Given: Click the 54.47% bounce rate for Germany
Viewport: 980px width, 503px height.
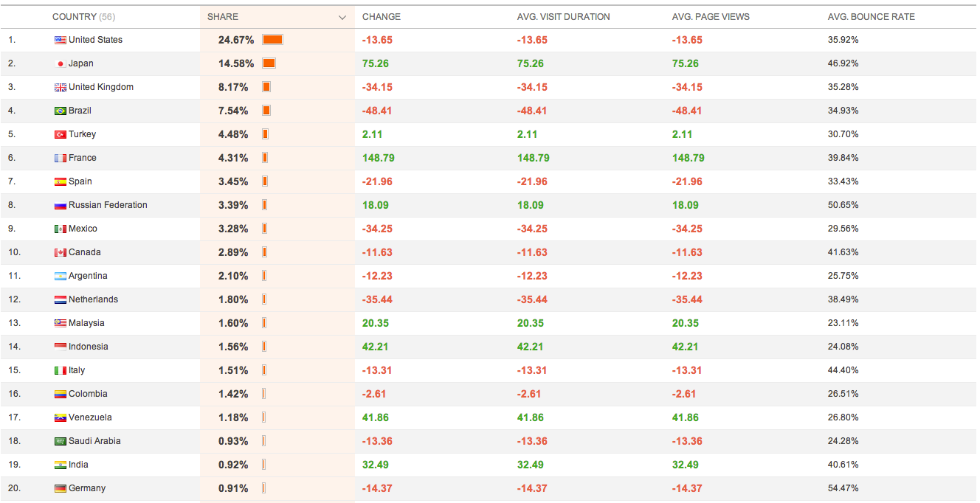Looking at the screenshot, I should [843, 488].
